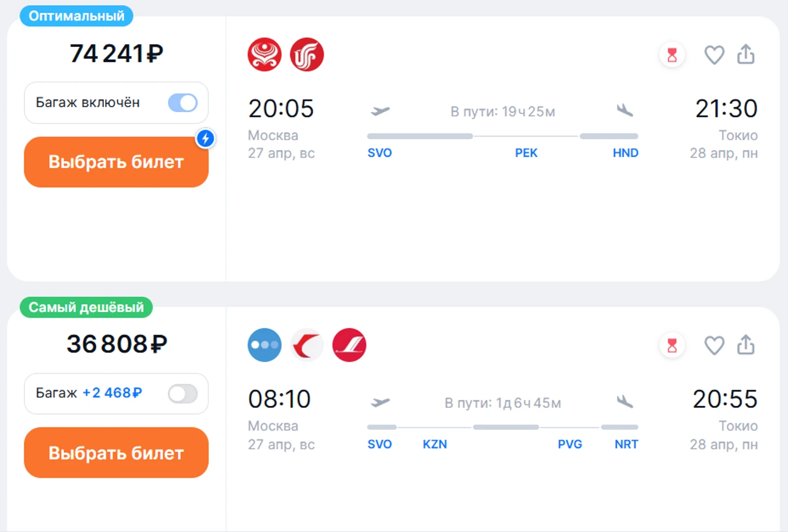The width and height of the screenshot is (788, 532).
Task: Click the KZN stopover airport code
Action: [434, 445]
